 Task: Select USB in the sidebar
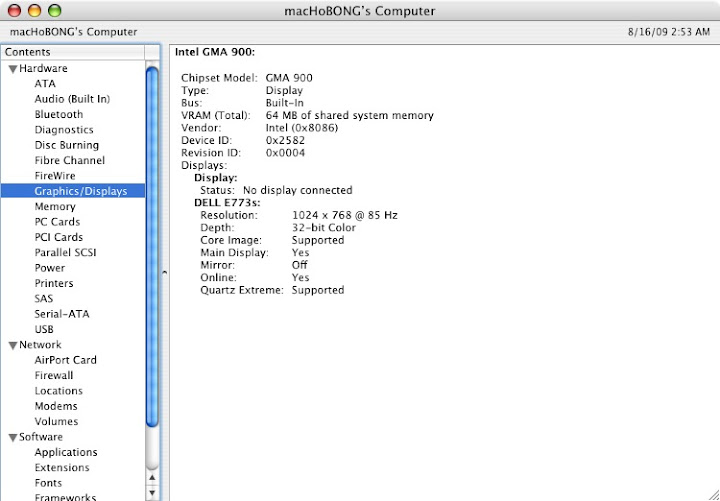tap(44, 329)
